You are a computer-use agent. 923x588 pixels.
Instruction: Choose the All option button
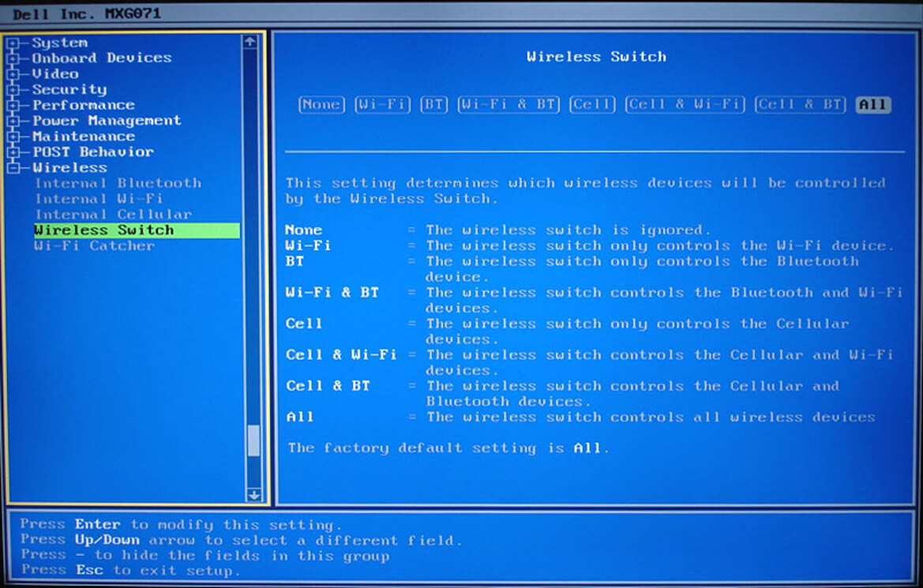[x=873, y=105]
